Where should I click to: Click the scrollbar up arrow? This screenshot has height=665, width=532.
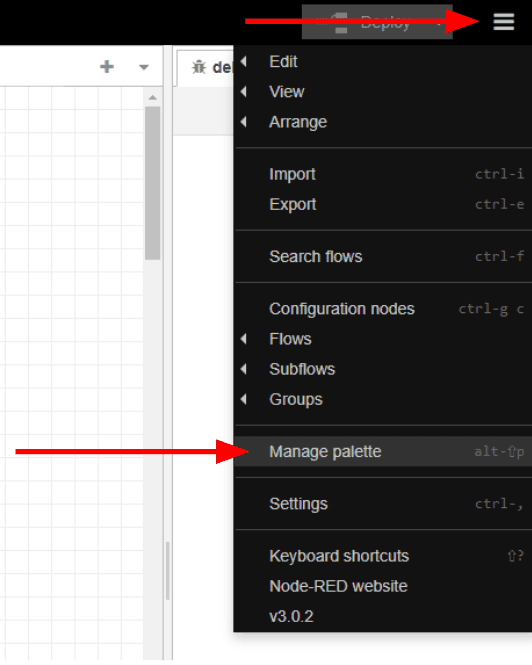[153, 98]
